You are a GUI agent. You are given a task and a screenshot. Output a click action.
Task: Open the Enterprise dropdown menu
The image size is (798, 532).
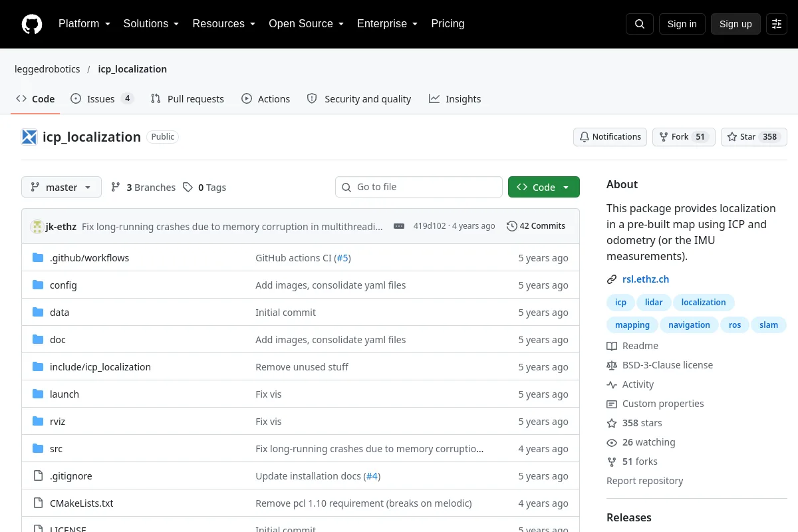[x=388, y=24]
